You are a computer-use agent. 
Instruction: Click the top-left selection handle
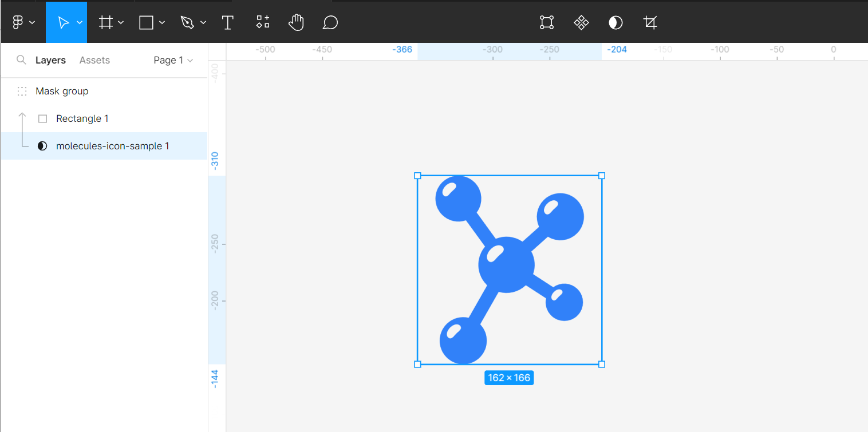(x=417, y=176)
